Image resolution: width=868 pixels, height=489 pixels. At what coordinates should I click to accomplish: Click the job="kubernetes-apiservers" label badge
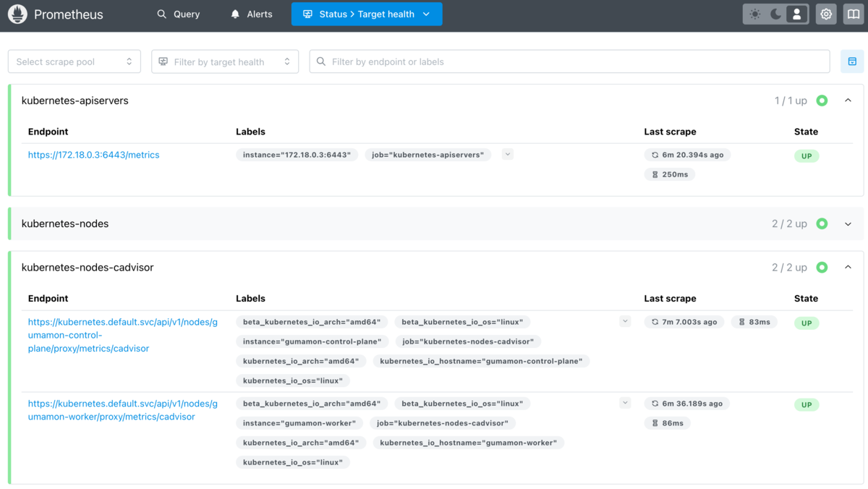[x=427, y=155]
